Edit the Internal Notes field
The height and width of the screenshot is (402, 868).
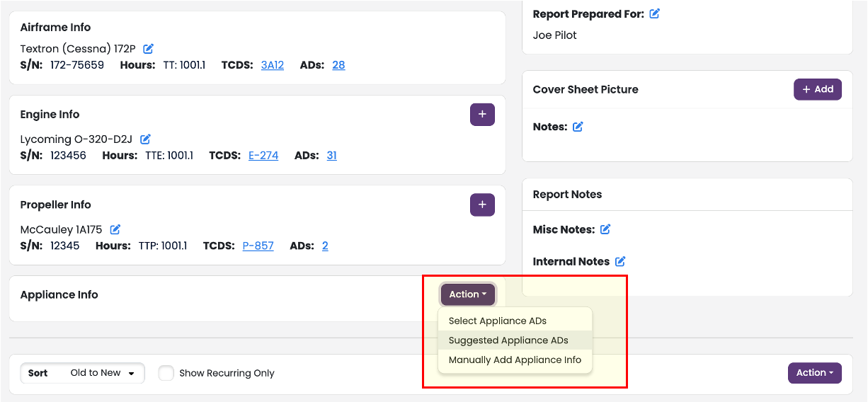point(620,261)
